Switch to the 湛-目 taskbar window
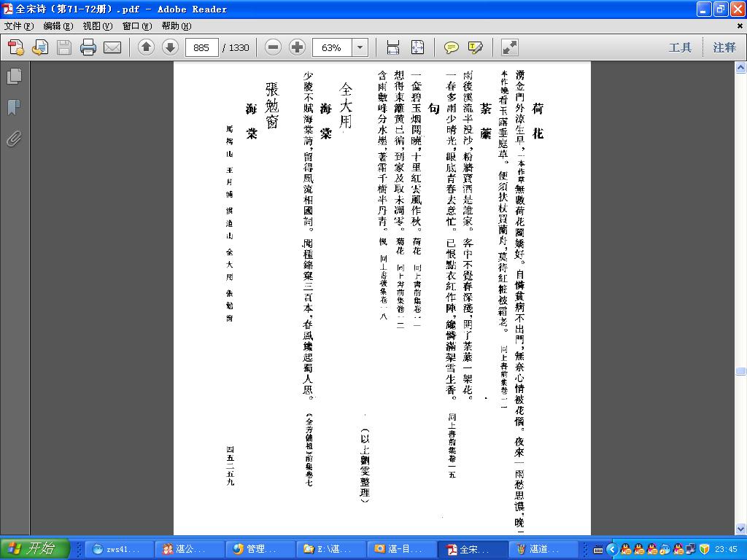 click(x=403, y=549)
